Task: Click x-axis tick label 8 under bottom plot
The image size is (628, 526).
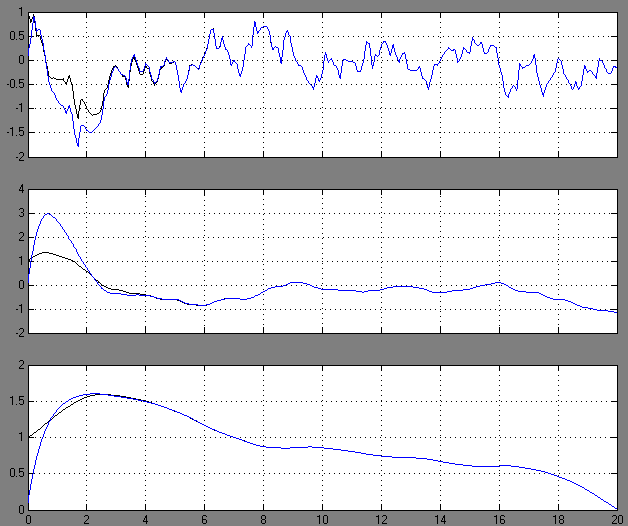Action: pyautogui.click(x=263, y=520)
